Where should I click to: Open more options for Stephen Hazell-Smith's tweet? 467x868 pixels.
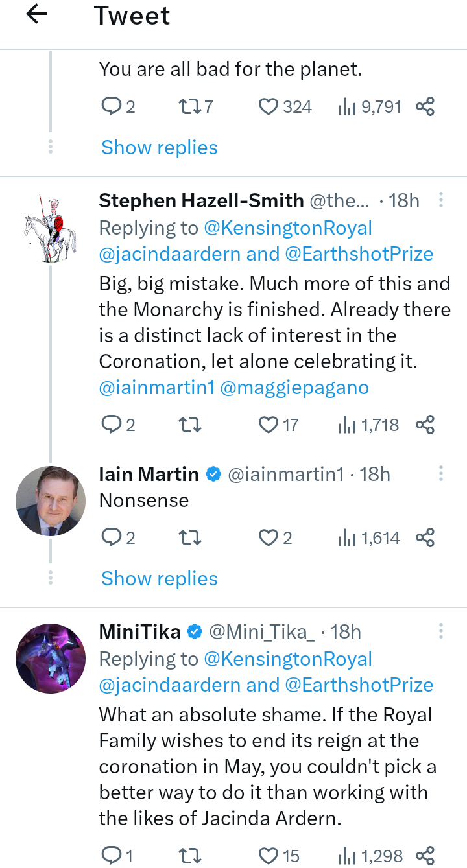point(440,200)
